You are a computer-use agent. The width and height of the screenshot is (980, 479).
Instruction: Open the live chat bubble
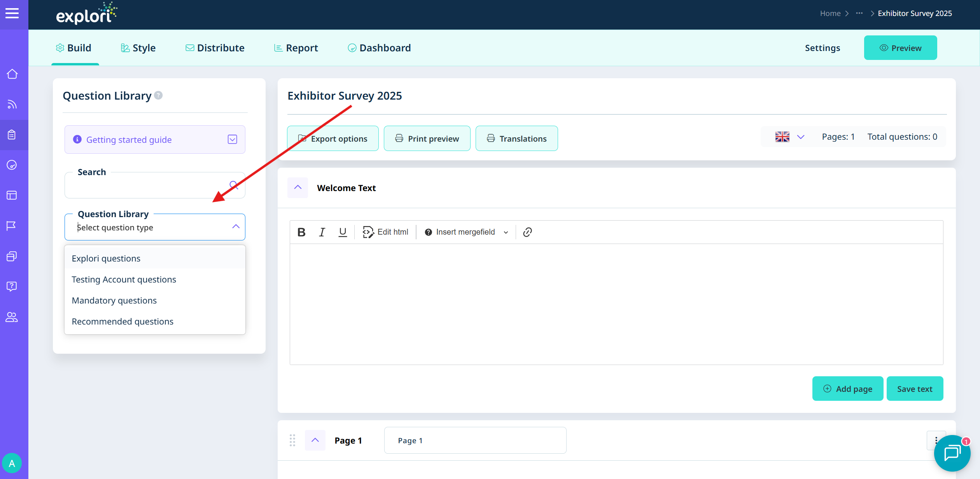point(952,453)
